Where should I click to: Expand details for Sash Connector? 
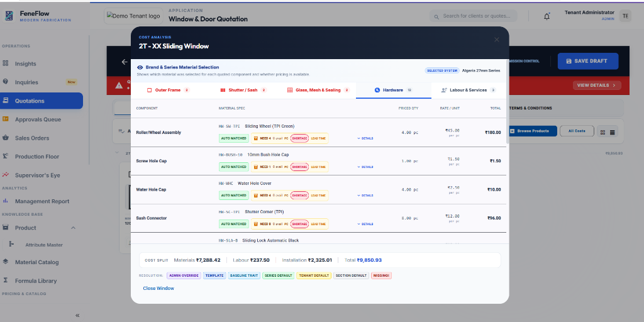click(x=365, y=224)
